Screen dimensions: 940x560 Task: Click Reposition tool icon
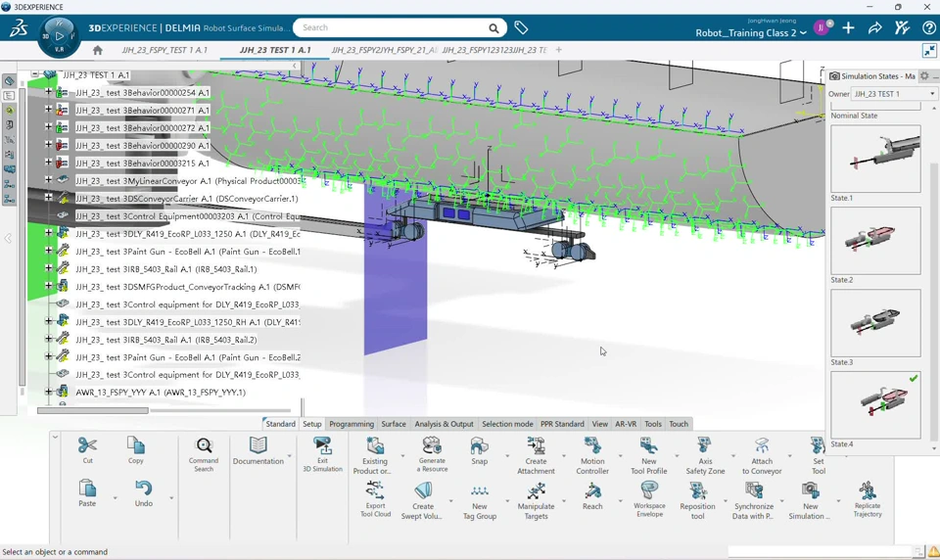click(x=697, y=490)
